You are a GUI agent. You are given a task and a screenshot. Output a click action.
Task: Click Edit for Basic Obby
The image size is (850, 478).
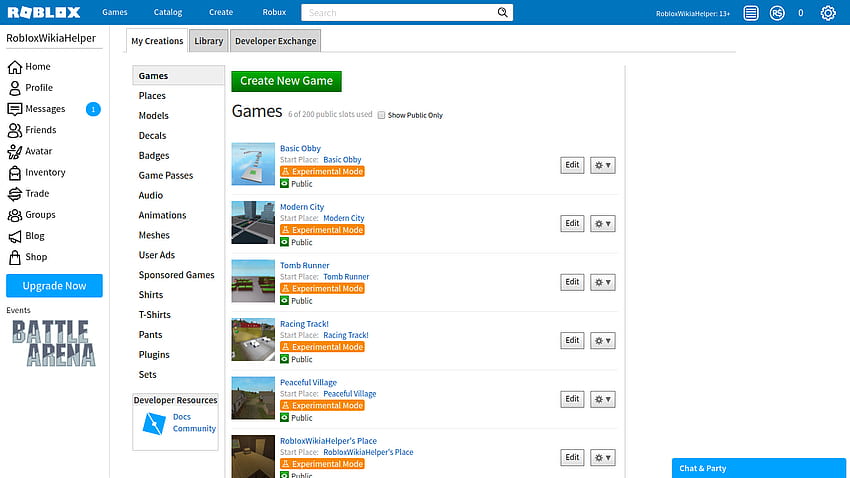coord(572,165)
